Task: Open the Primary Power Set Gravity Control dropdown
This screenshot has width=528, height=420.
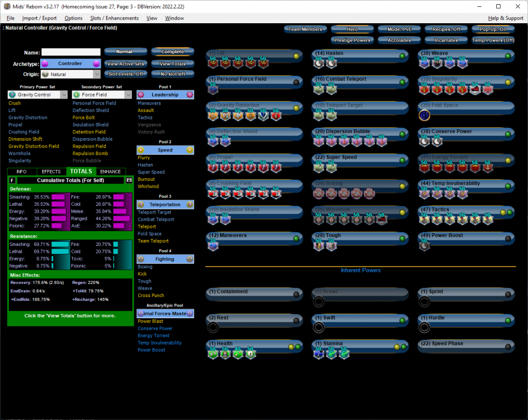Action: pos(37,95)
